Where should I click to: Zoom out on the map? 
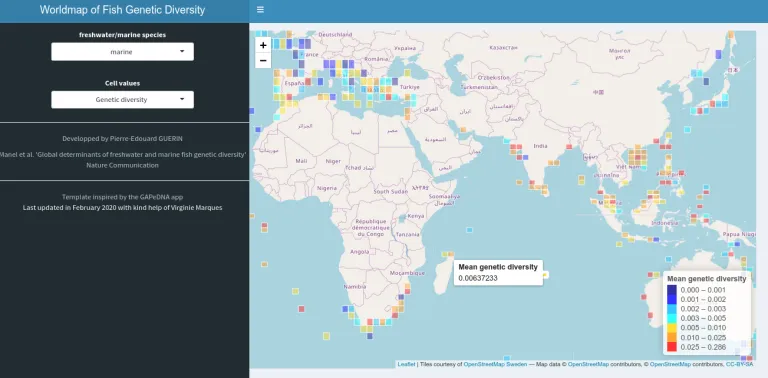263,60
